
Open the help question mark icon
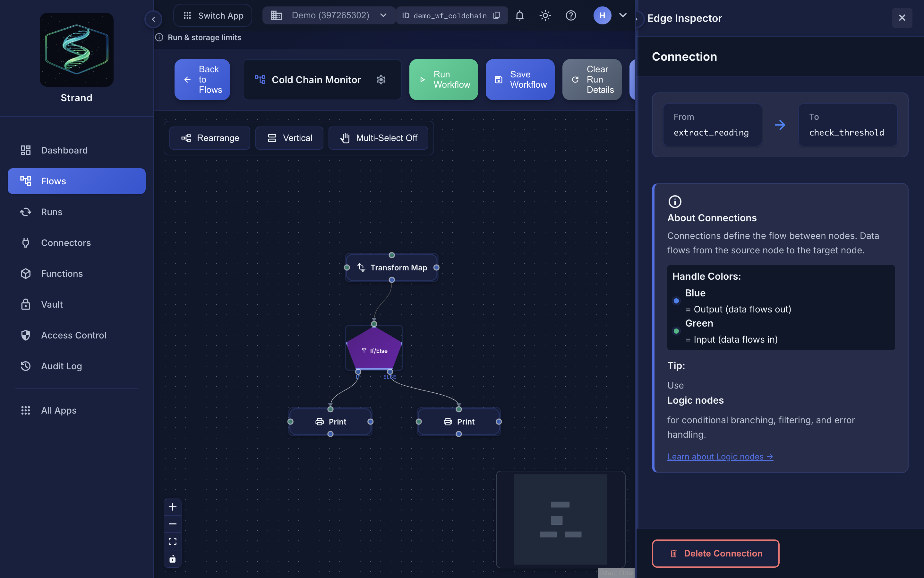[571, 16]
